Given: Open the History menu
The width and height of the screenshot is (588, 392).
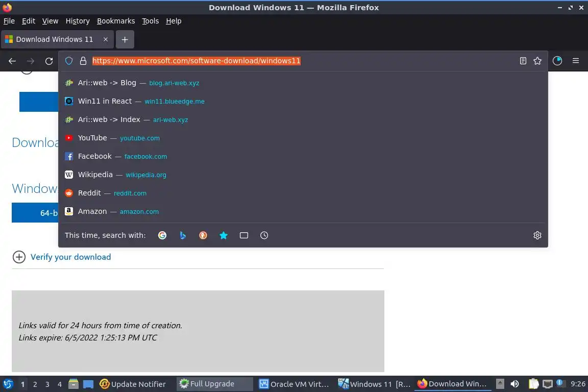Looking at the screenshot, I should [78, 21].
